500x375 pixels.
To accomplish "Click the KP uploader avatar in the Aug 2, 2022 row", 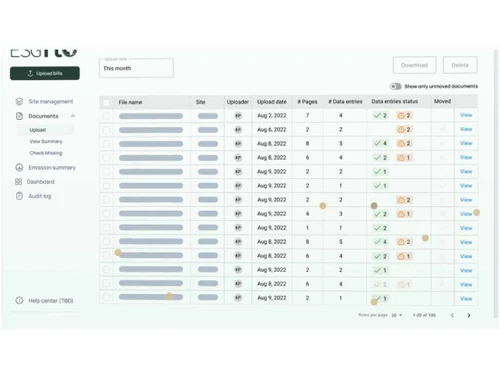I will 238,116.
